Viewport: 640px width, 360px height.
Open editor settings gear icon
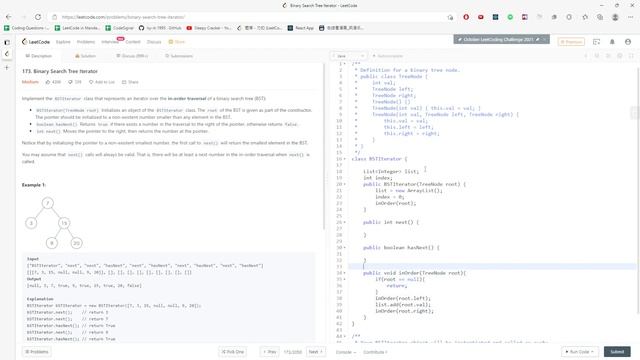point(620,56)
